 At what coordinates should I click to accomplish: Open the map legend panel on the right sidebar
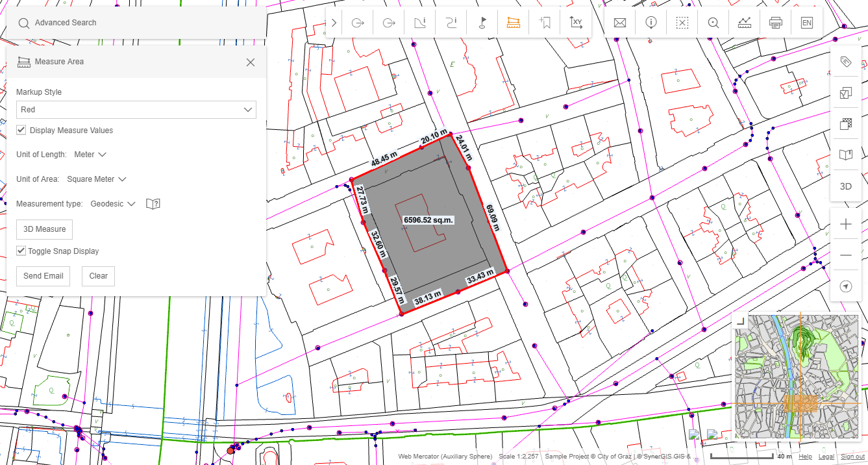(845, 155)
